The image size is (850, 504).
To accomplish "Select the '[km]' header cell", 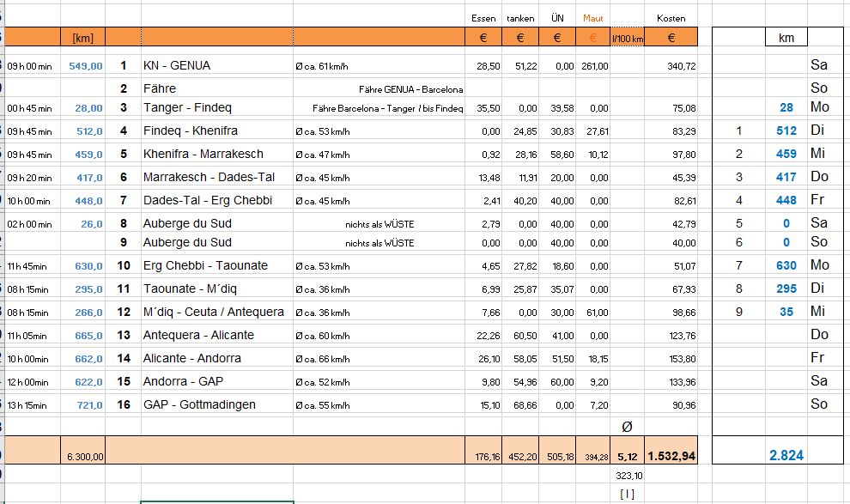I will (x=83, y=38).
